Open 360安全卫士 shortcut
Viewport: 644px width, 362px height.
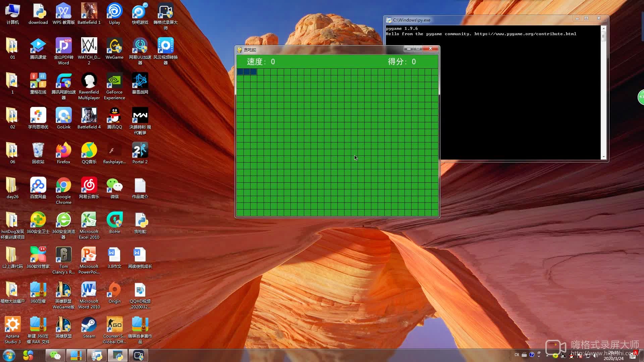coord(38,223)
